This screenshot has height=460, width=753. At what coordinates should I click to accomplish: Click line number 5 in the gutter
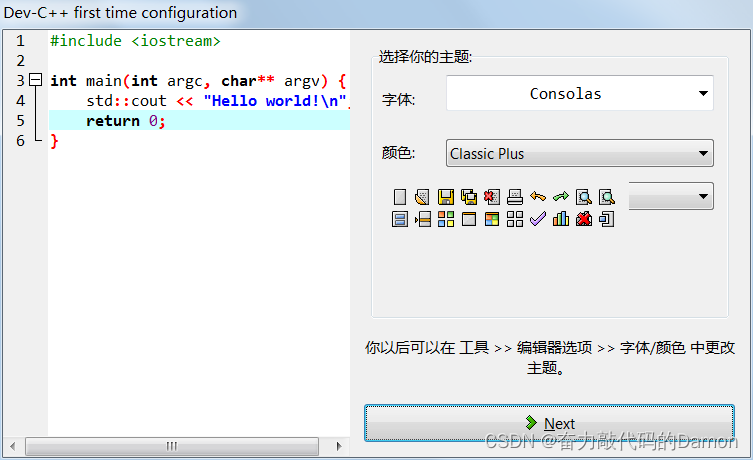(20, 121)
